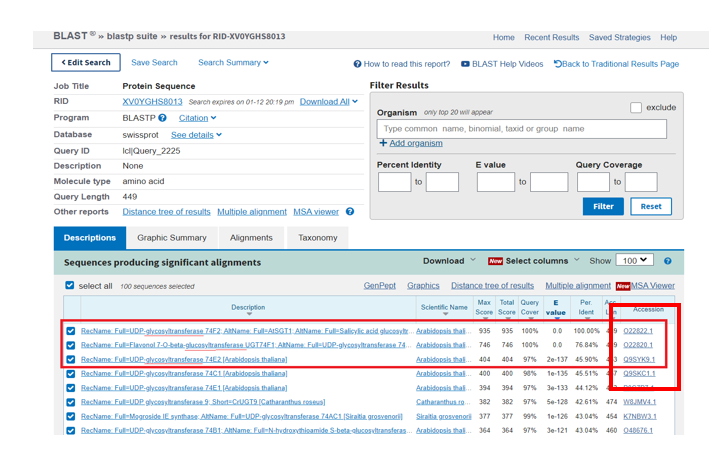Image resolution: width=727 pixels, height=460 pixels.
Task: Switch to the Graphic Summary tab
Action: tap(172, 238)
